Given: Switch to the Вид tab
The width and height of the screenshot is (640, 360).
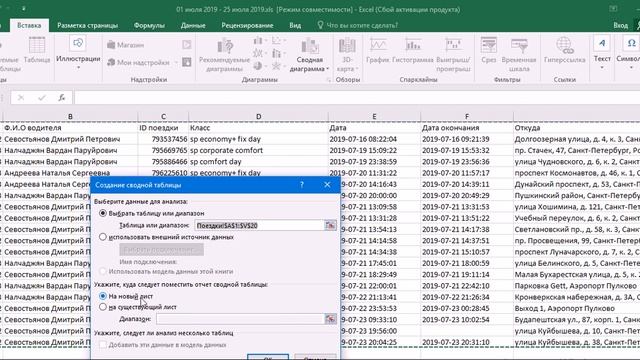Looking at the screenshot, I should click(x=295, y=25).
